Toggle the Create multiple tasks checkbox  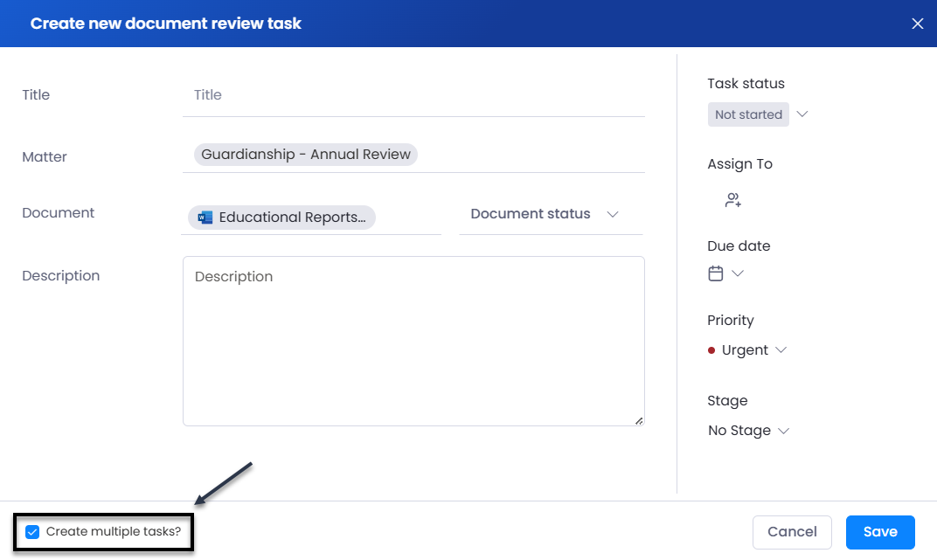(x=32, y=532)
